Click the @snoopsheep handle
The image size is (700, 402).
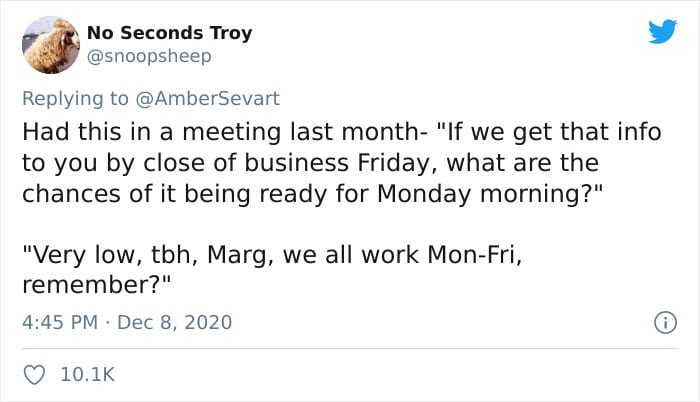click(150, 56)
